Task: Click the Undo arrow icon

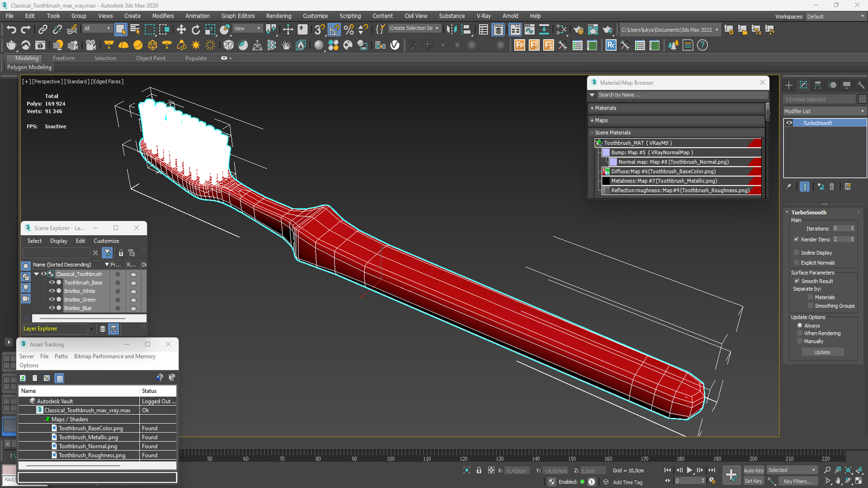Action: point(11,30)
